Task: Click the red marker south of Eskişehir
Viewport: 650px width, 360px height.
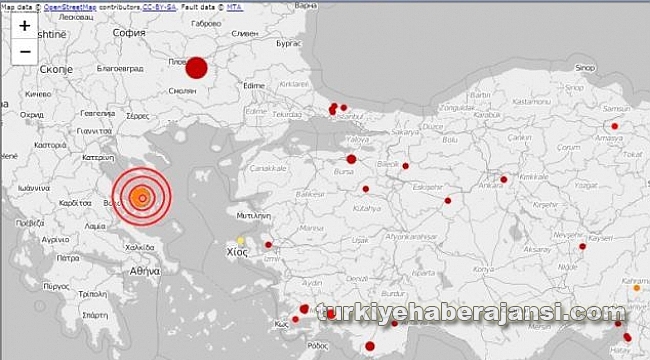Action: (448, 201)
